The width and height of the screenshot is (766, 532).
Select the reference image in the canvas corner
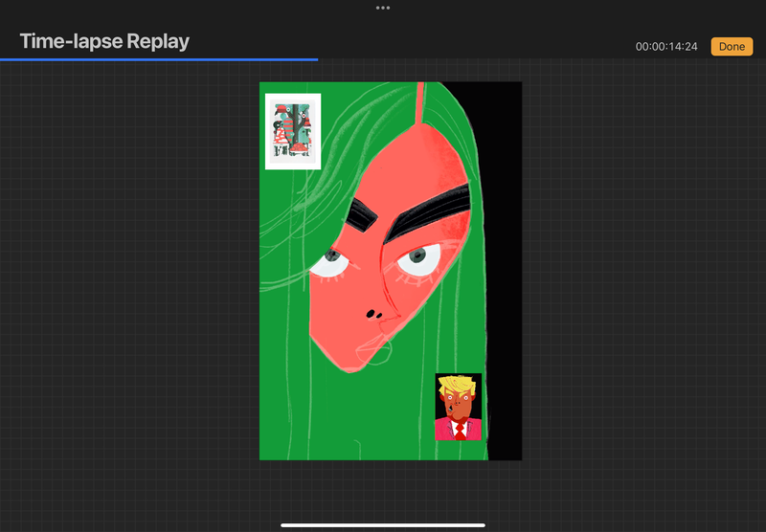(x=293, y=131)
